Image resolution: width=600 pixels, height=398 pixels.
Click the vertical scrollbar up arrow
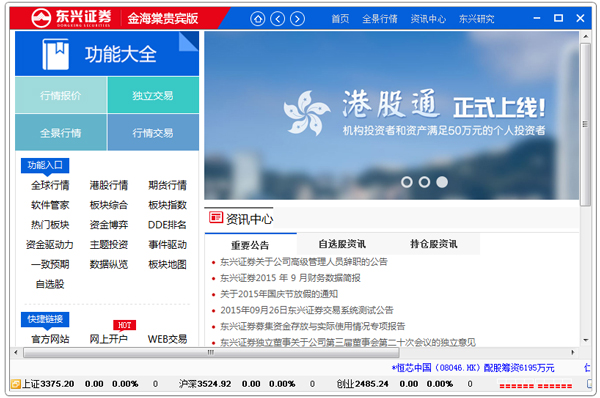585,36
